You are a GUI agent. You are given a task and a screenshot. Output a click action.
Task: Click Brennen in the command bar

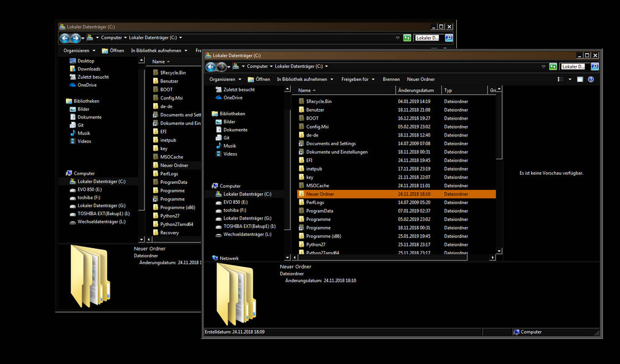[x=391, y=79]
